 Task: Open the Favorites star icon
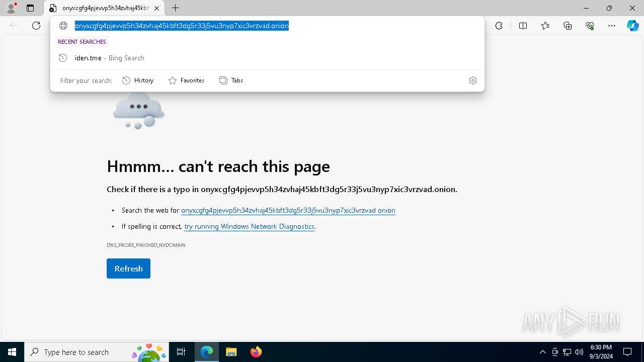click(545, 26)
